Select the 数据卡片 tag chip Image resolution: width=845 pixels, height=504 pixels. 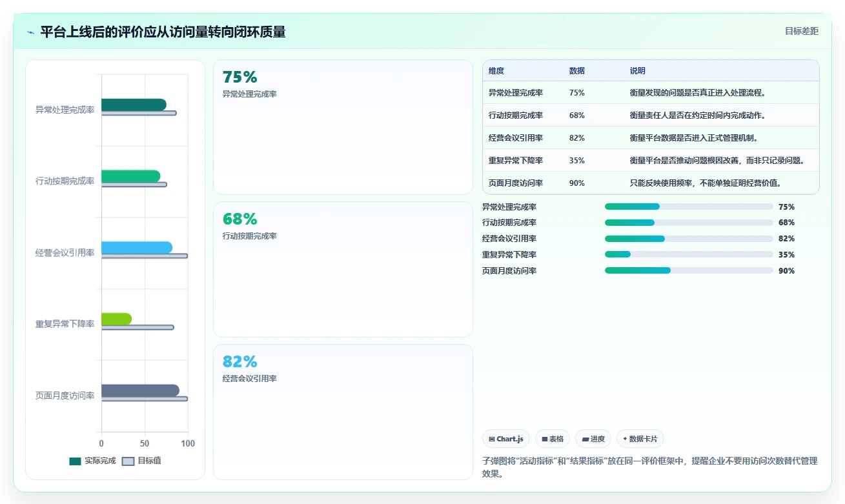tap(640, 439)
